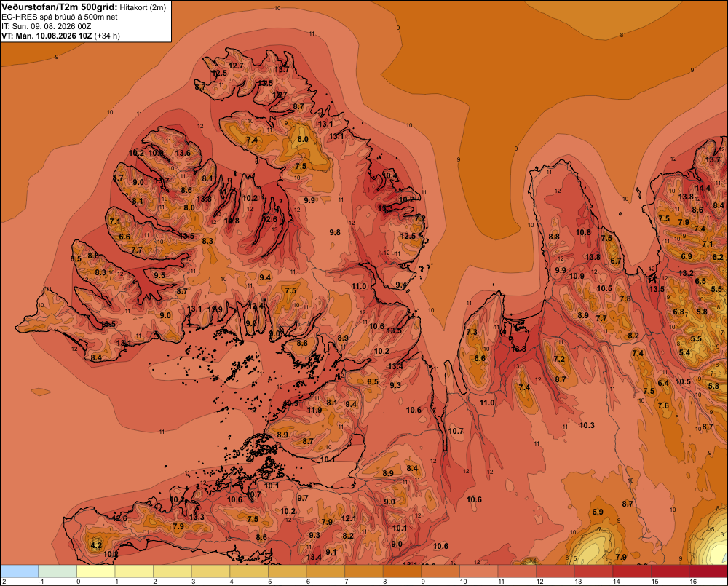Select the 13.3 temperature label
This screenshot has width=728, height=586.
(x=197, y=517)
